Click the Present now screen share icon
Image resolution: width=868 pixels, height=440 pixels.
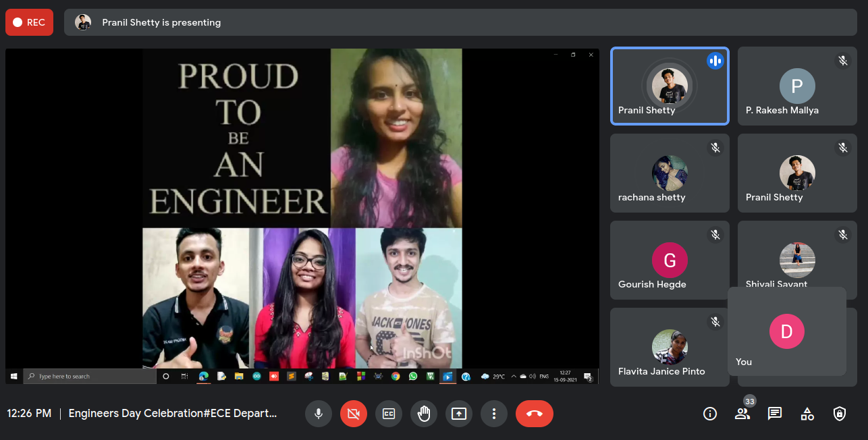459,414
